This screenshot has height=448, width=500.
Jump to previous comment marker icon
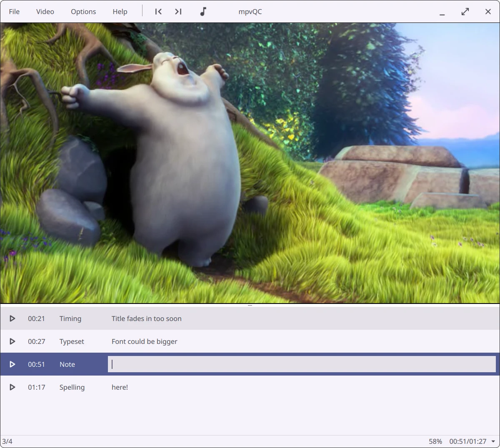[158, 12]
